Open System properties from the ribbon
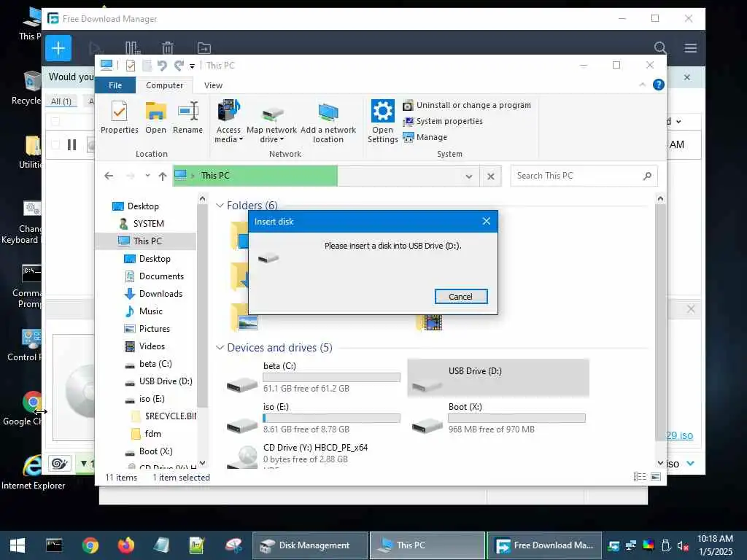Image resolution: width=747 pixels, height=560 pixels. pyautogui.click(x=443, y=122)
